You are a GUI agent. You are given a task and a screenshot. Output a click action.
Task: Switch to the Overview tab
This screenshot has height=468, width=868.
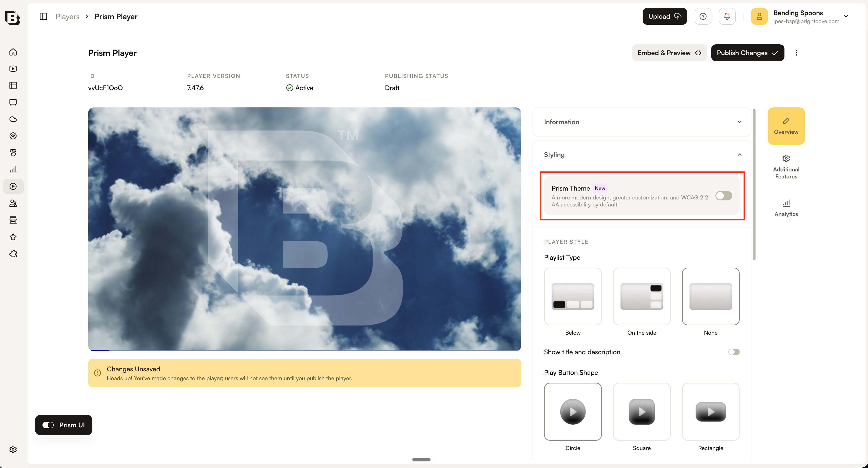click(x=786, y=126)
